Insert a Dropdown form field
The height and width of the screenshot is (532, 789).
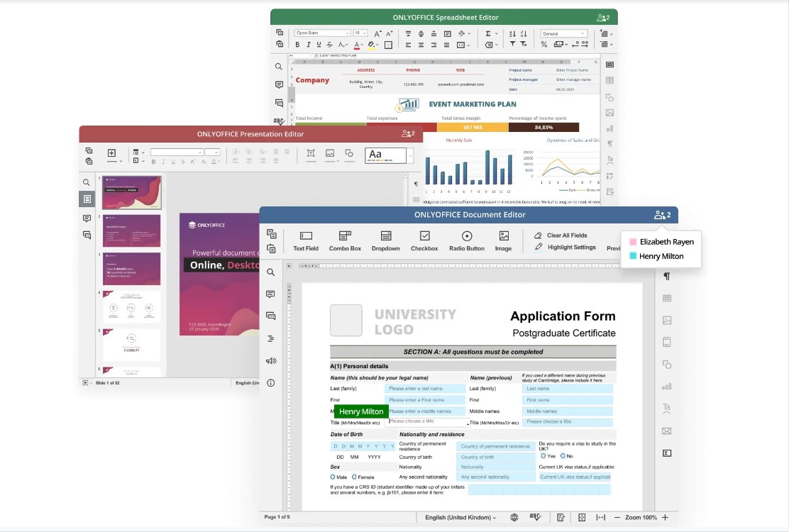click(385, 241)
